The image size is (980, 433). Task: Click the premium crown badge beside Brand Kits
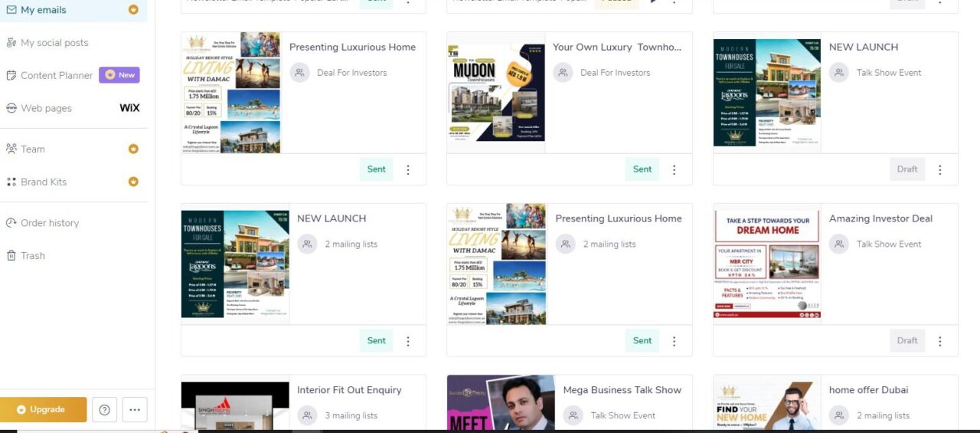point(133,182)
